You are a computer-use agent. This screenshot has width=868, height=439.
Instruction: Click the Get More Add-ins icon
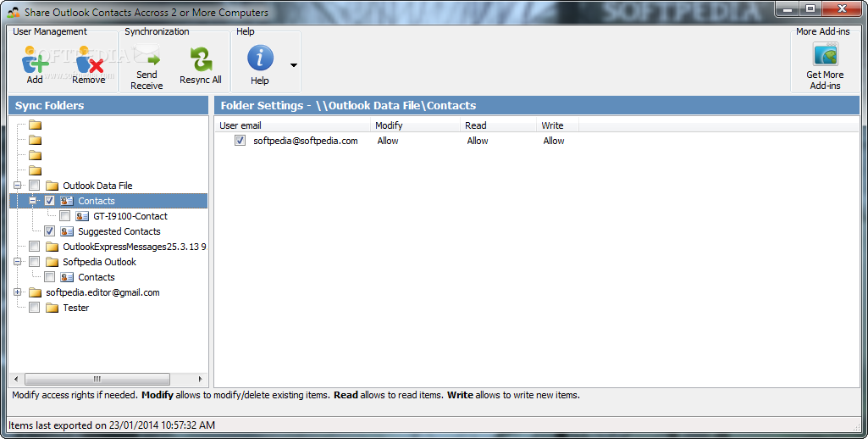point(826,54)
